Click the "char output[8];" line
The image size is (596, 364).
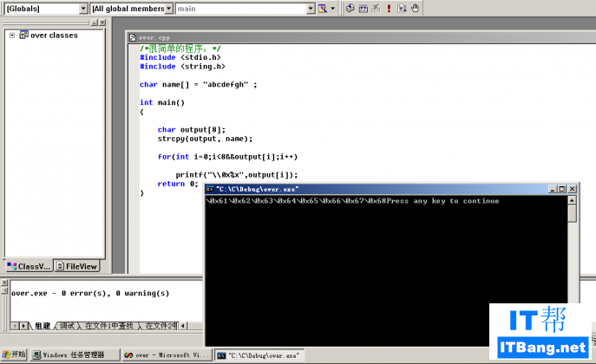(192, 129)
